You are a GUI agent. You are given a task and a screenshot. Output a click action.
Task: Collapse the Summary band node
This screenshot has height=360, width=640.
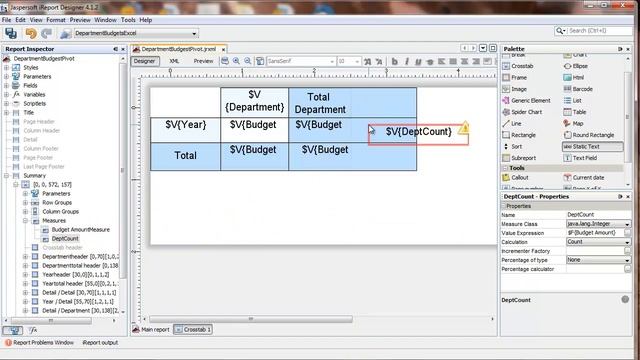(7, 176)
